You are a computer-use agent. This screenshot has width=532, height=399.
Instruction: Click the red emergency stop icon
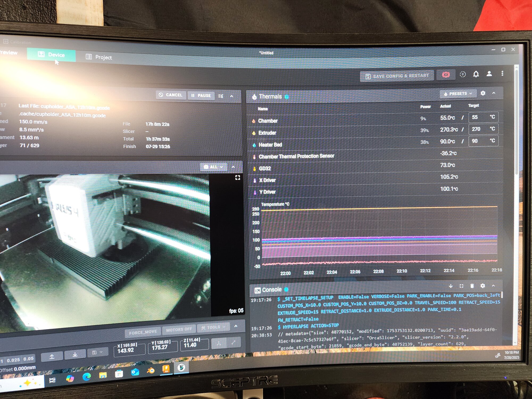point(446,75)
